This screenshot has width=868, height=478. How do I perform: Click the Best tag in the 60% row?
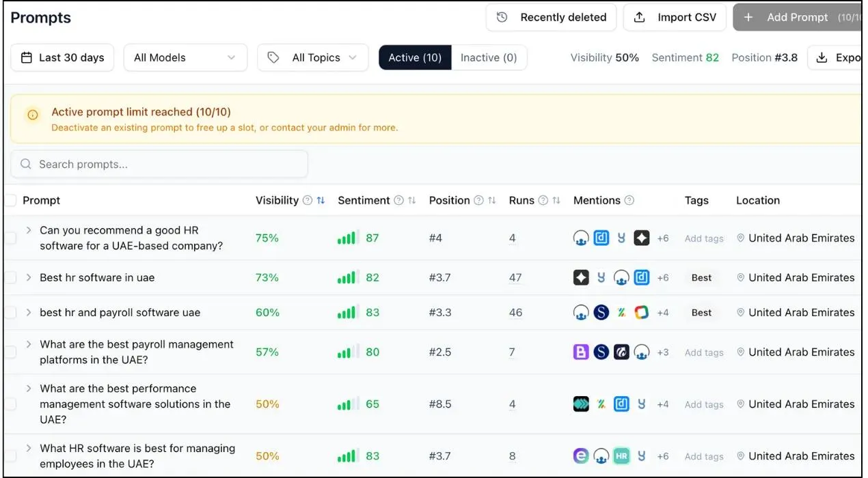tap(701, 313)
